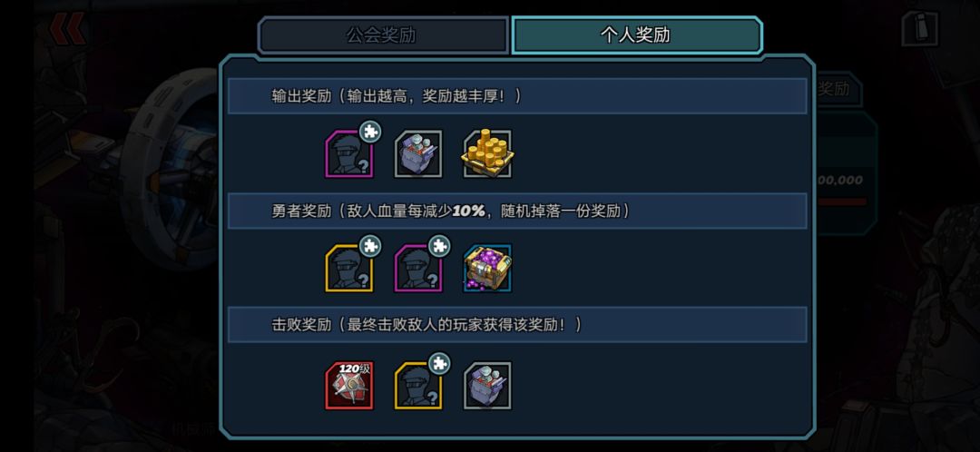980x452 pixels.
Task: Tap the dimmed 奖励 button behind the panel
Action: point(838,89)
